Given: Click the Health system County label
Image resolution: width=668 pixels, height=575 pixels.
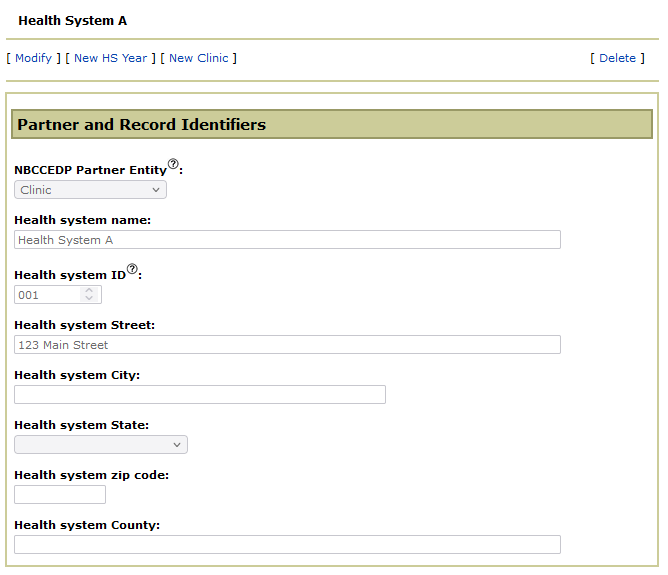Looking at the screenshot, I should point(87,525).
